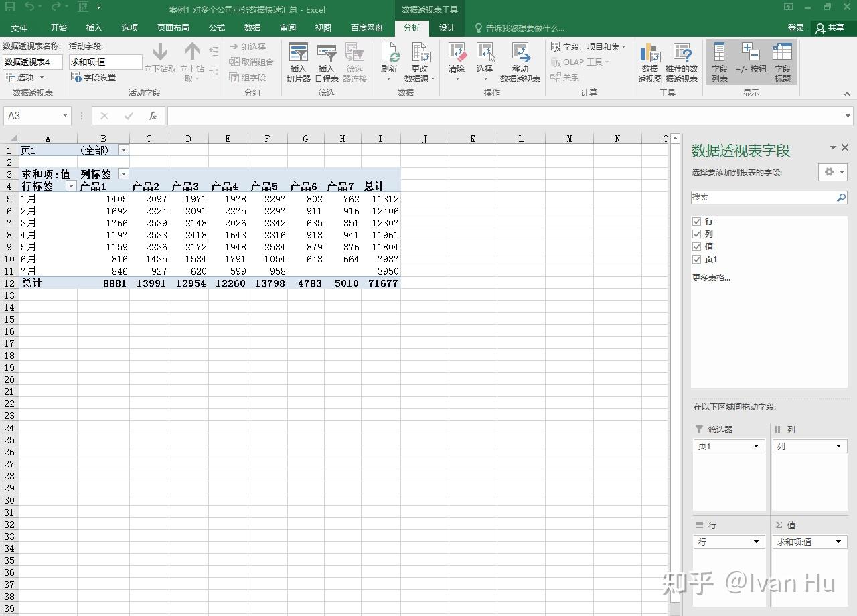Image resolution: width=857 pixels, height=616 pixels.
Task: Click the Insert Timeline icon
Action: 327,54
